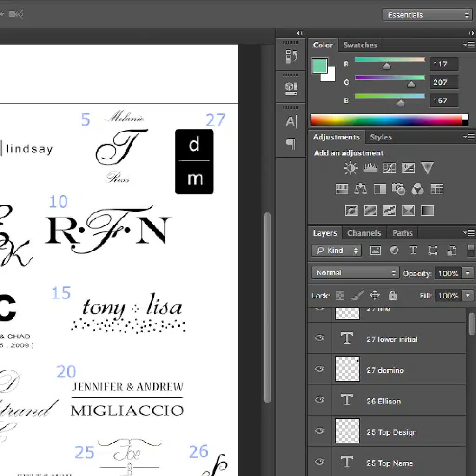Viewport: 476px width, 476px height.
Task: Toggle visibility of 26 Ellison layer
Action: pos(320,400)
